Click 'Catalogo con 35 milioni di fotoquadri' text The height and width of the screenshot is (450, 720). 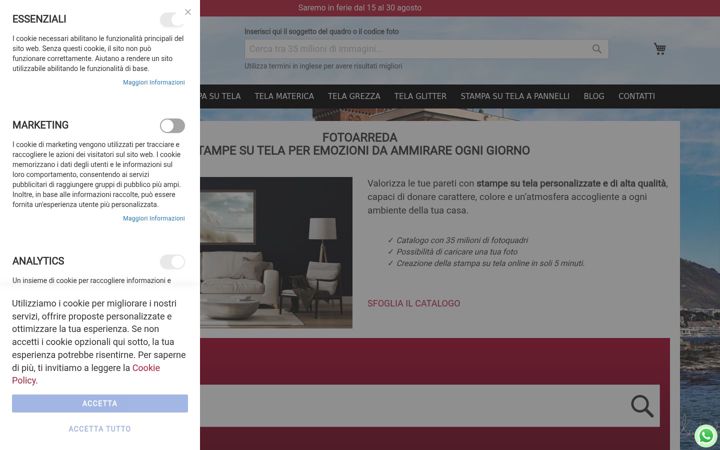coord(462,240)
